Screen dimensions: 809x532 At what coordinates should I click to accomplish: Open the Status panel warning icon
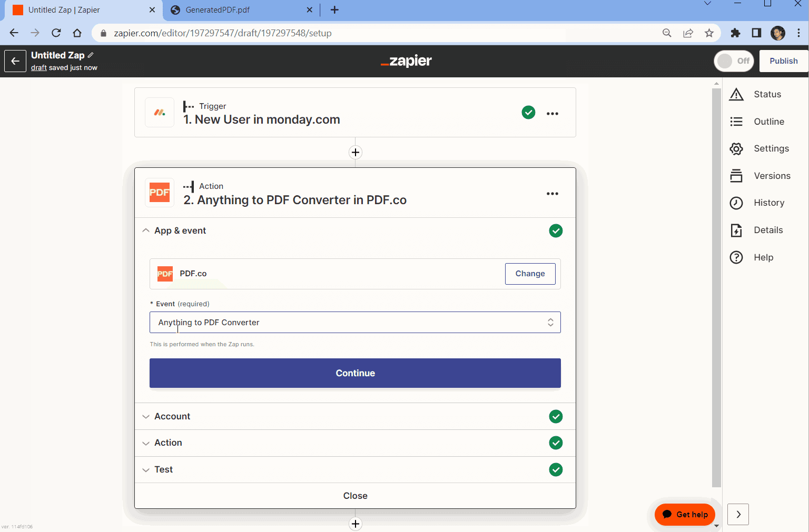tap(736, 95)
